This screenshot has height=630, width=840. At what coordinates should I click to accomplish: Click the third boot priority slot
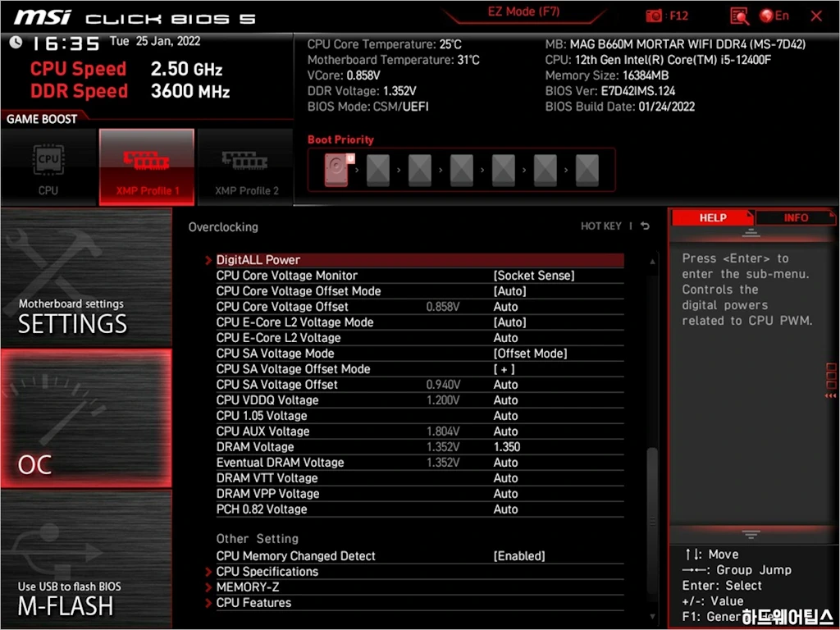[x=419, y=170]
